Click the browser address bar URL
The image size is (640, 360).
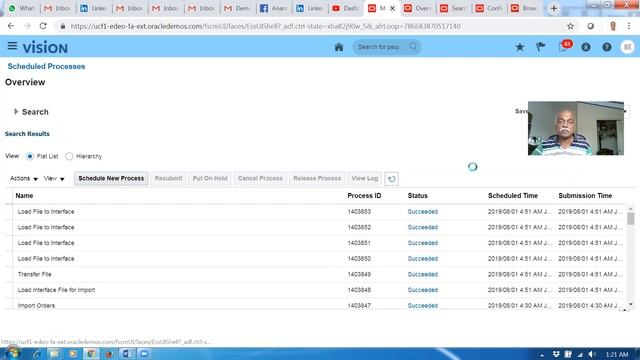[265, 26]
